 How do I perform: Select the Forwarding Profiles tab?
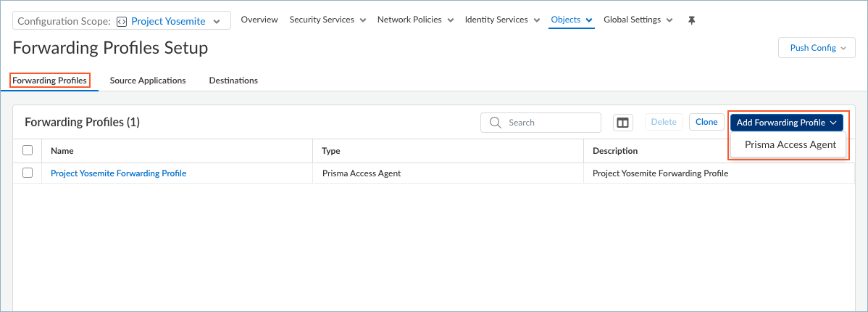(50, 81)
